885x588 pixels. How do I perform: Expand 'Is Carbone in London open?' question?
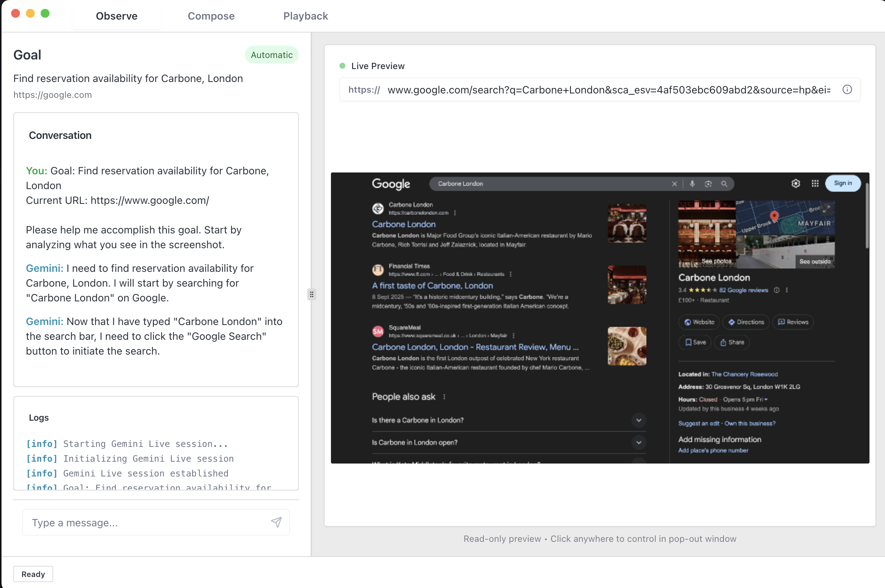click(639, 442)
